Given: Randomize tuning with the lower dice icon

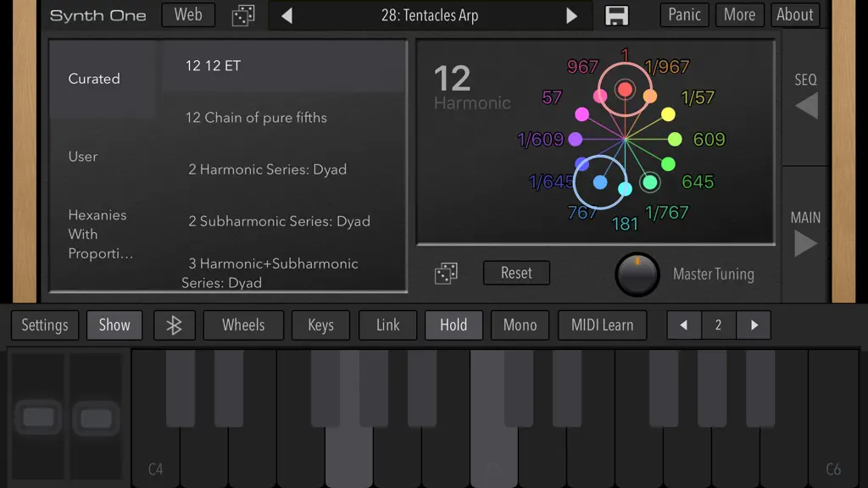Looking at the screenshot, I should coord(446,274).
